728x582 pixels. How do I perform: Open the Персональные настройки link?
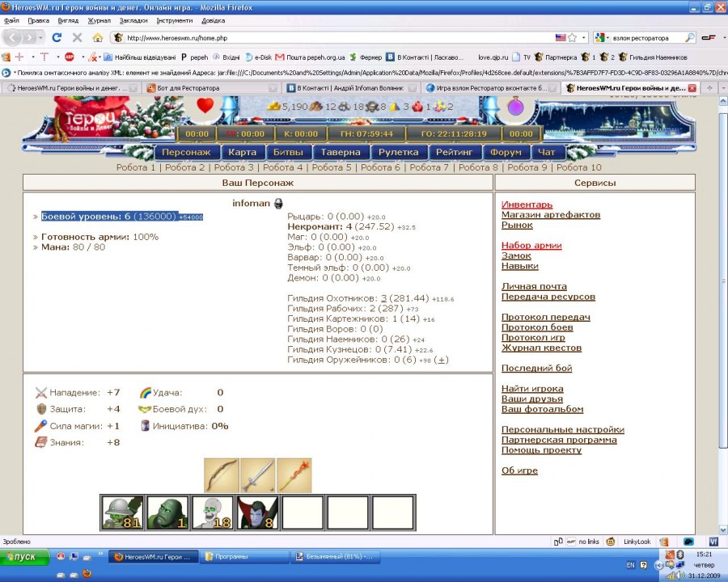pyautogui.click(x=563, y=429)
